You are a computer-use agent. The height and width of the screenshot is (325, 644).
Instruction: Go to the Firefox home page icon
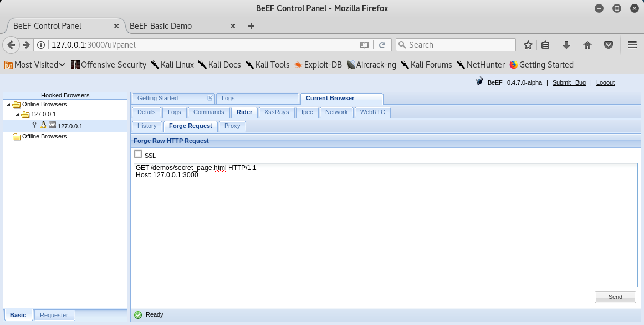(x=587, y=45)
